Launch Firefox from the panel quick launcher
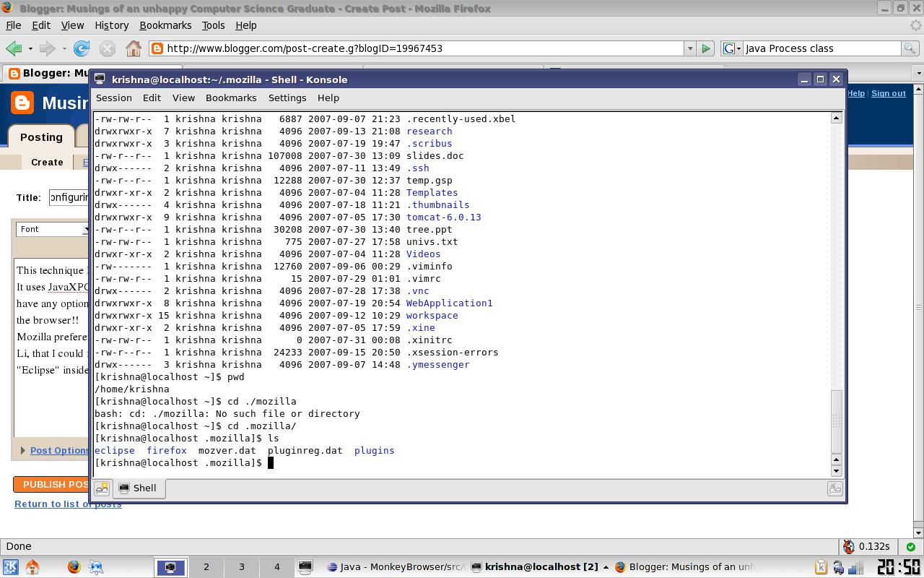Screen dimensions: 924x578 (74, 567)
